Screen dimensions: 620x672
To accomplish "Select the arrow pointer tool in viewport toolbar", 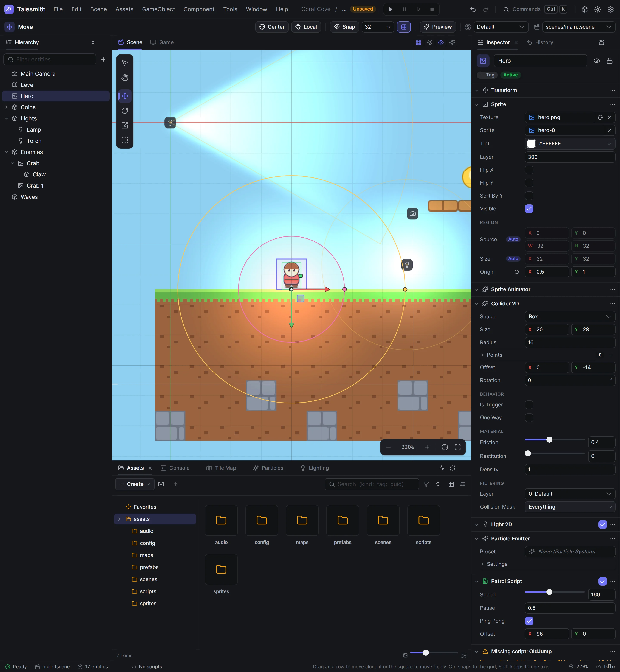I will point(125,63).
